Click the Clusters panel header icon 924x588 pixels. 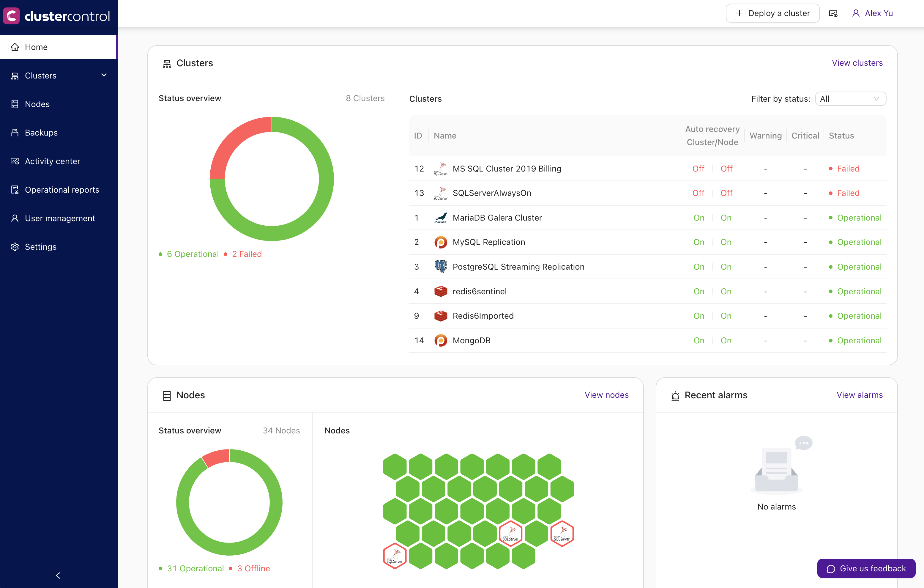(x=167, y=63)
